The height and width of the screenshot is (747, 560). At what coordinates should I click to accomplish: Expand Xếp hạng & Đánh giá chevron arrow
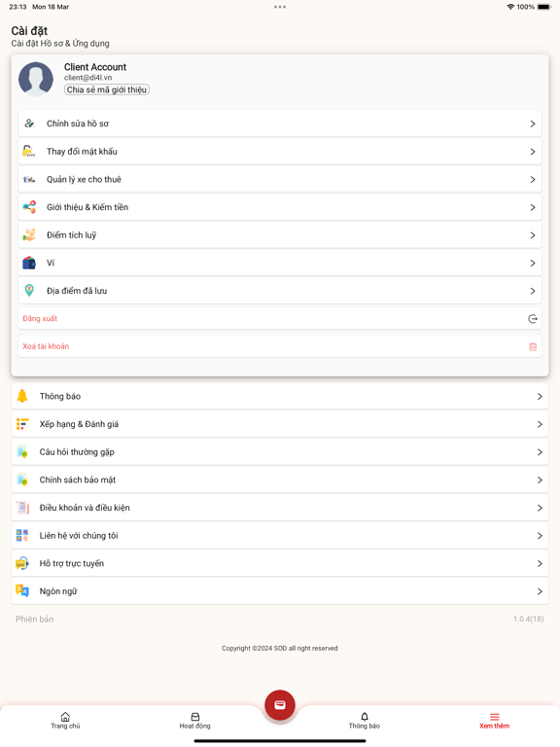[x=540, y=424]
